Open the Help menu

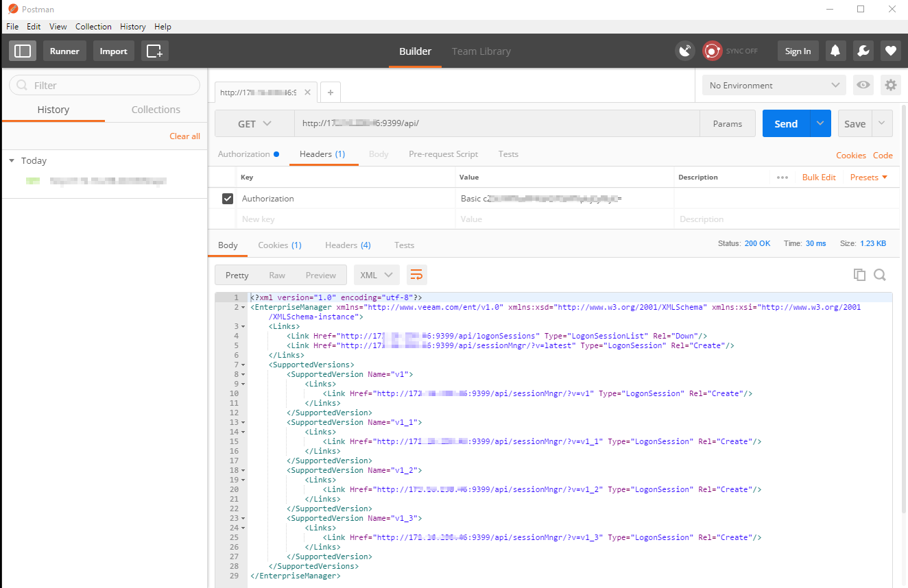[163, 26]
